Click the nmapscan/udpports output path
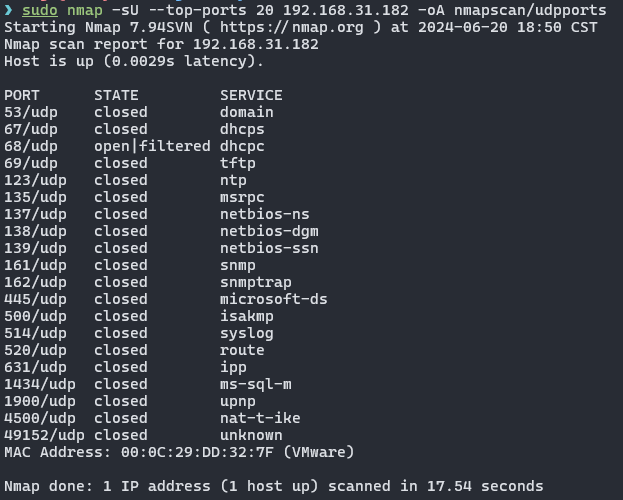623x500 pixels. click(x=530, y=10)
